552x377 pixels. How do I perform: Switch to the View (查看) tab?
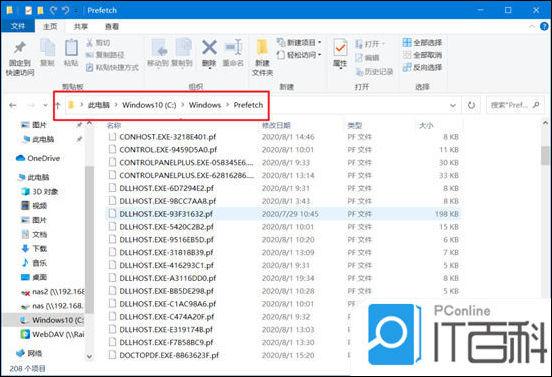pos(112,26)
